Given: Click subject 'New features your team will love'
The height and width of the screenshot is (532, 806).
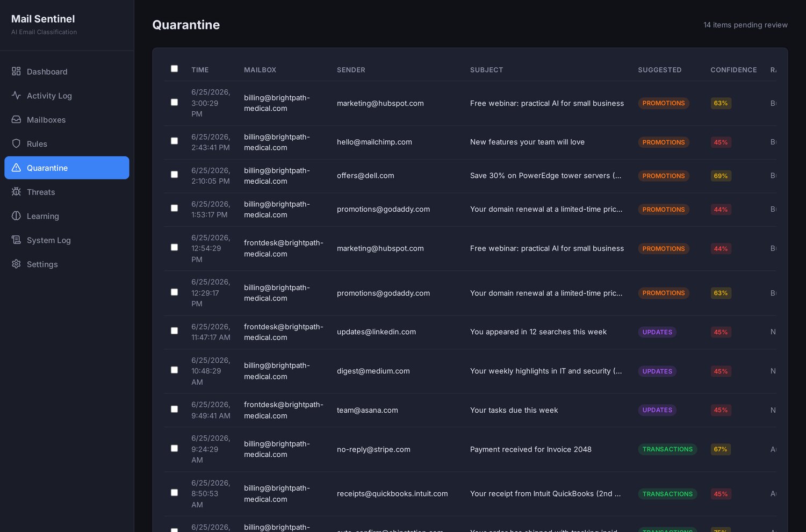Looking at the screenshot, I should point(527,142).
